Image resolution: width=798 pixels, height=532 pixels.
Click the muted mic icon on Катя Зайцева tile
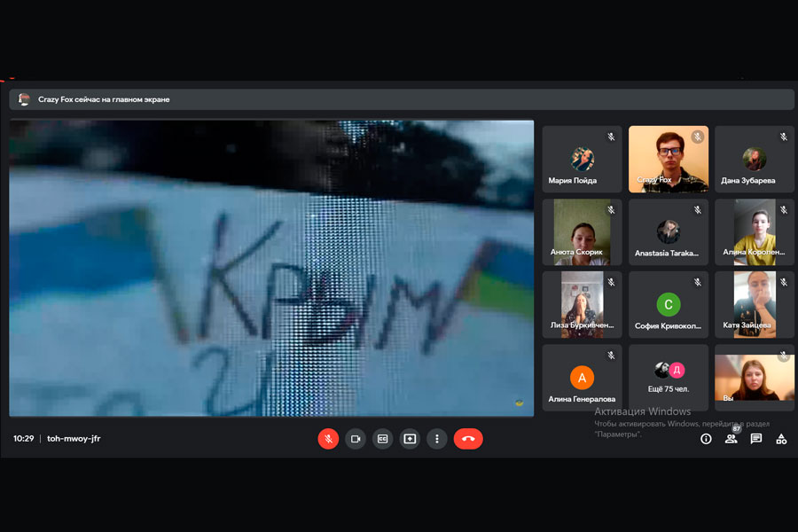point(784,282)
